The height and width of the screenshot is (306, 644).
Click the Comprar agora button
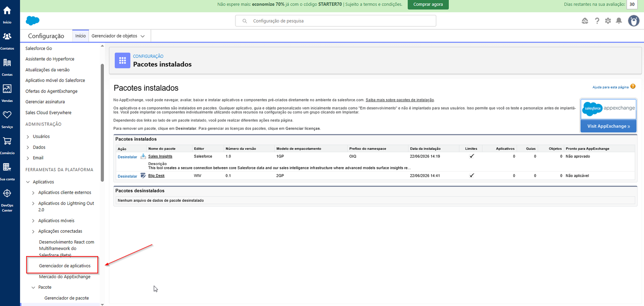[428, 4]
